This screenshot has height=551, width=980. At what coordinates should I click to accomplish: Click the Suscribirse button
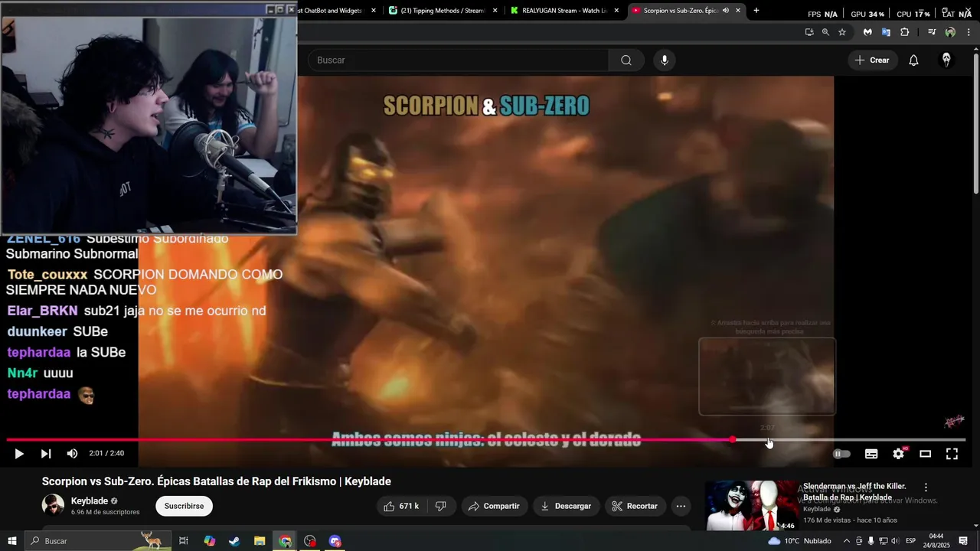point(184,506)
